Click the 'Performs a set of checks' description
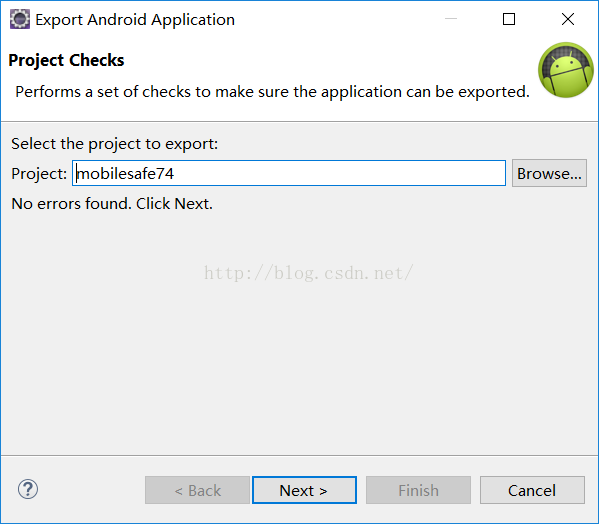The image size is (599, 524). point(272,92)
